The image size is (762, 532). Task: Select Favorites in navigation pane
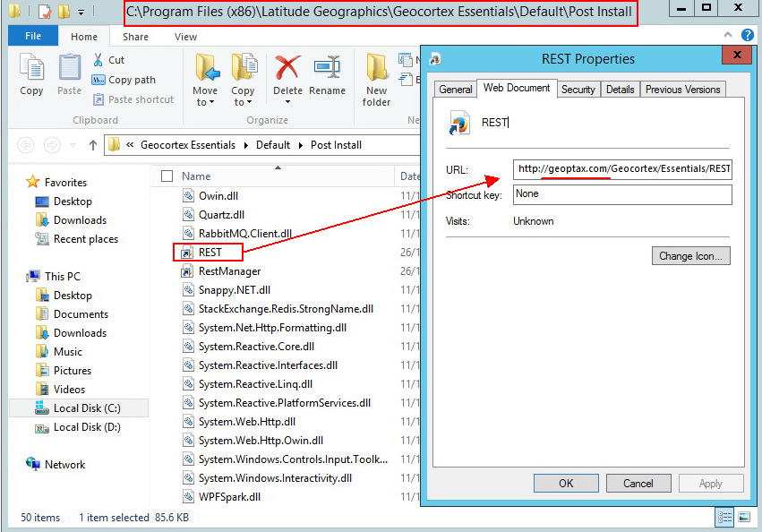click(x=65, y=183)
